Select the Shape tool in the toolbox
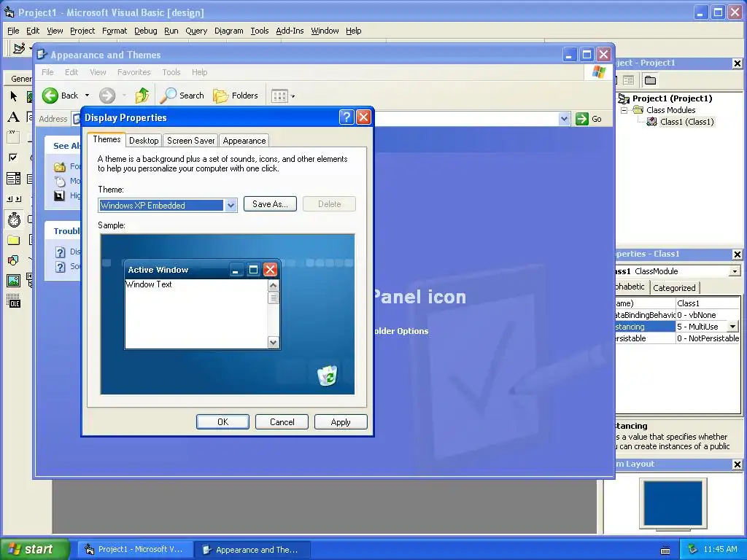 [x=13, y=260]
